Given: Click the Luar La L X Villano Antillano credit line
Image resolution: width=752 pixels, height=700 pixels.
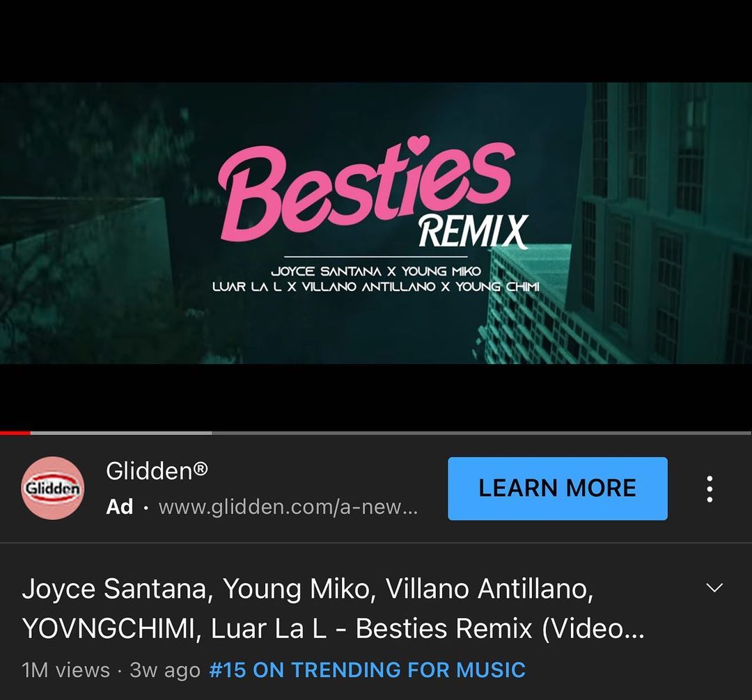Looking at the screenshot, I should pos(376,287).
